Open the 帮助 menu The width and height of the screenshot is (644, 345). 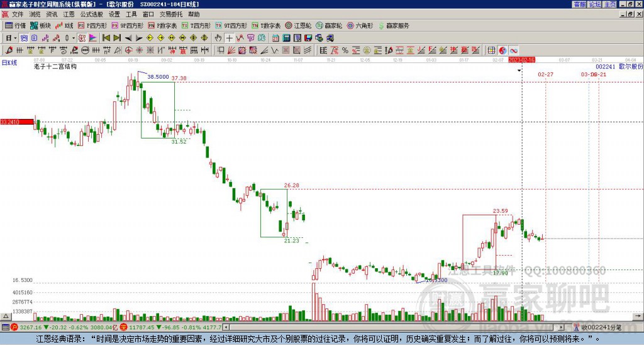pos(194,14)
